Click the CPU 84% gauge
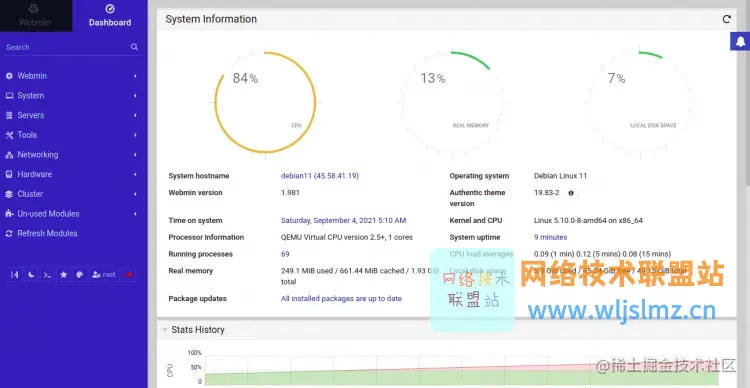The height and width of the screenshot is (388, 750). 265,102
